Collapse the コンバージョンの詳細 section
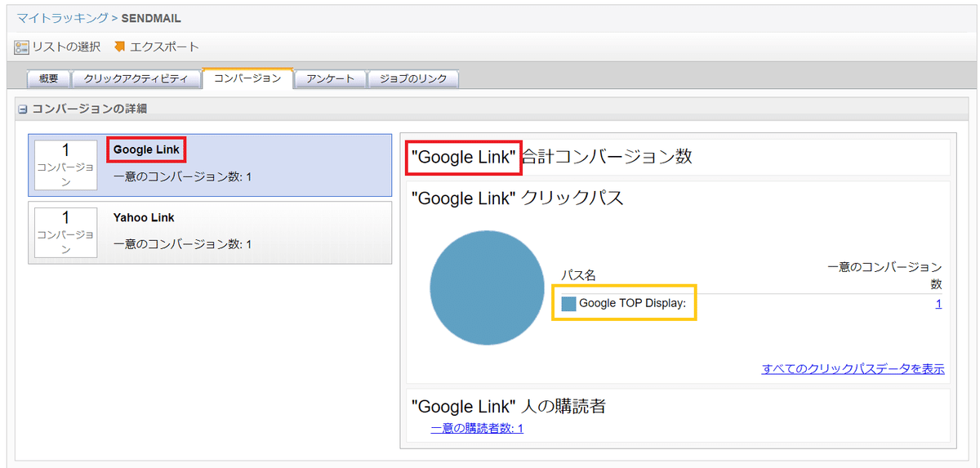The image size is (980, 468). (23, 109)
